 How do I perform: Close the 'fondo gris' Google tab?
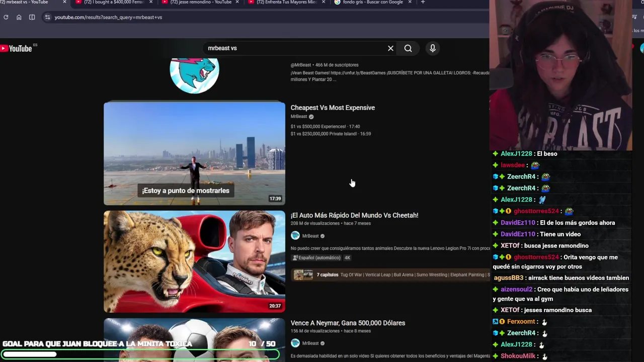click(410, 2)
